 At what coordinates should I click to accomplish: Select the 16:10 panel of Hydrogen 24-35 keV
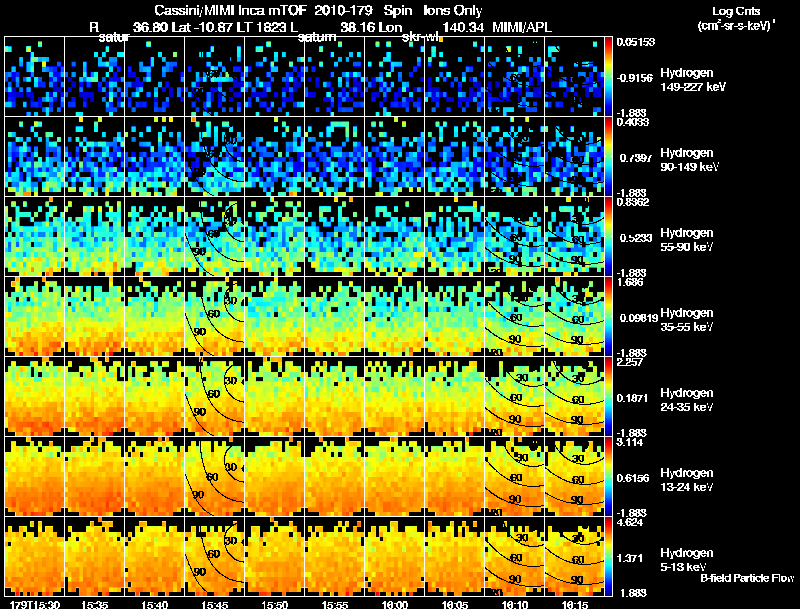pos(514,396)
